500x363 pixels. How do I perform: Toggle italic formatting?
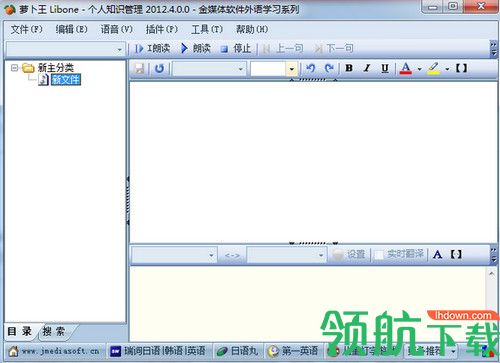367,68
